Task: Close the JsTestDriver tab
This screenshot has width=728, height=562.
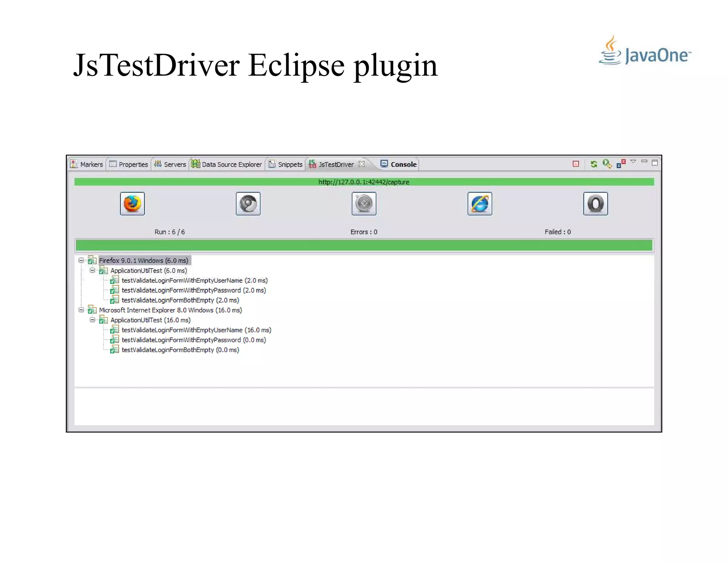Action: pyautogui.click(x=362, y=164)
